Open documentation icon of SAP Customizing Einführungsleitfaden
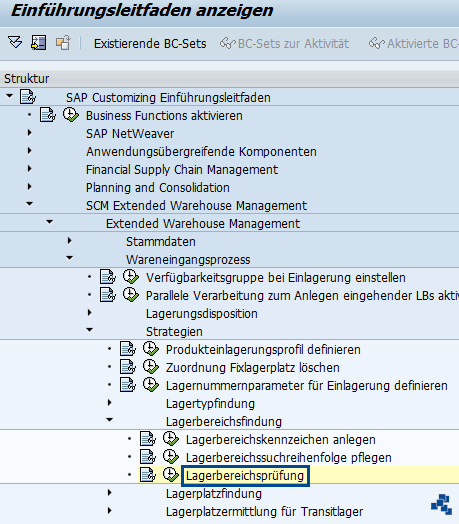Viewport: 459px width, 524px height. pyautogui.click(x=28, y=97)
